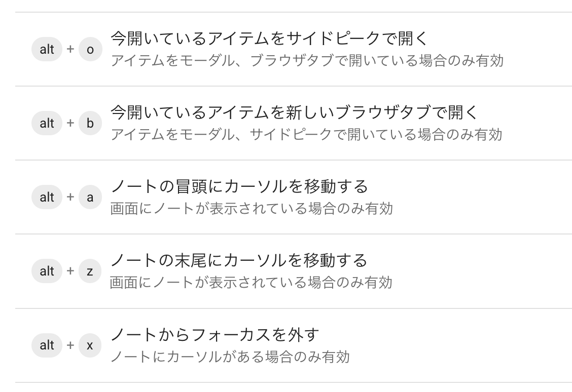
Task: Click the "b" key badge
Action: (90, 123)
